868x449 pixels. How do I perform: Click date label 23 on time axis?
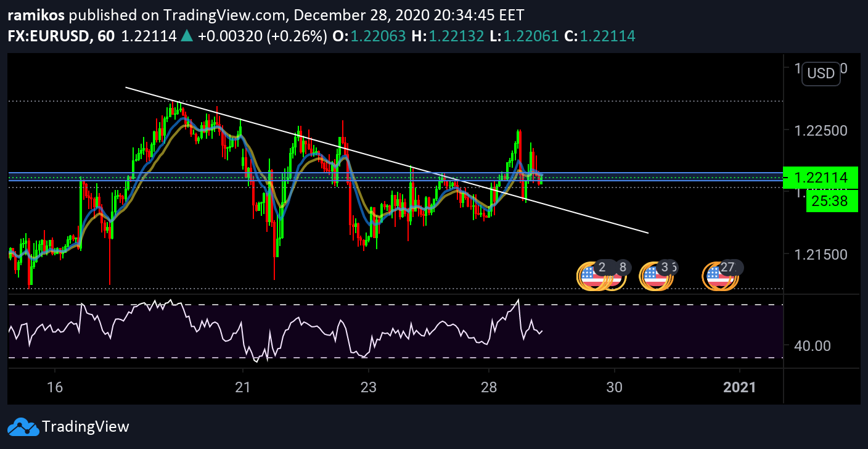pyautogui.click(x=368, y=387)
